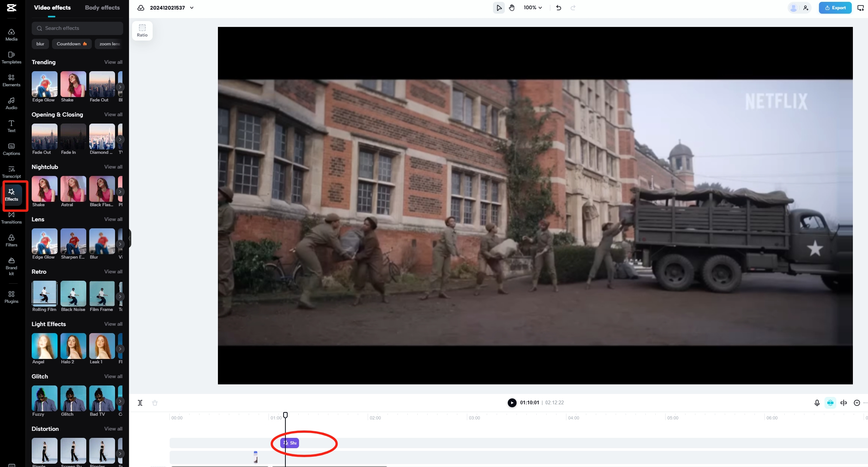Click the blue Export button
The image size is (868, 467).
tap(835, 8)
